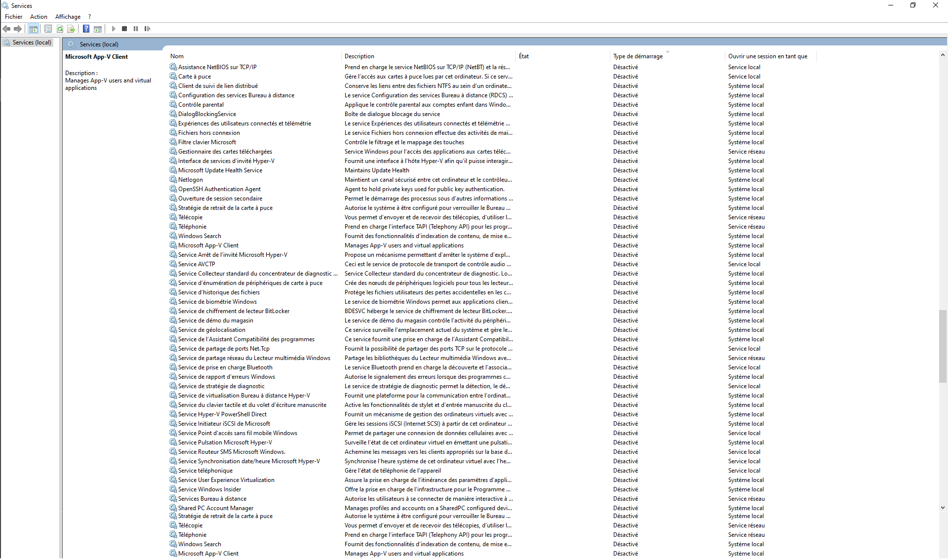The width and height of the screenshot is (950, 560).
Task: Click the gear icon for Service téléphonique
Action: click(x=173, y=471)
